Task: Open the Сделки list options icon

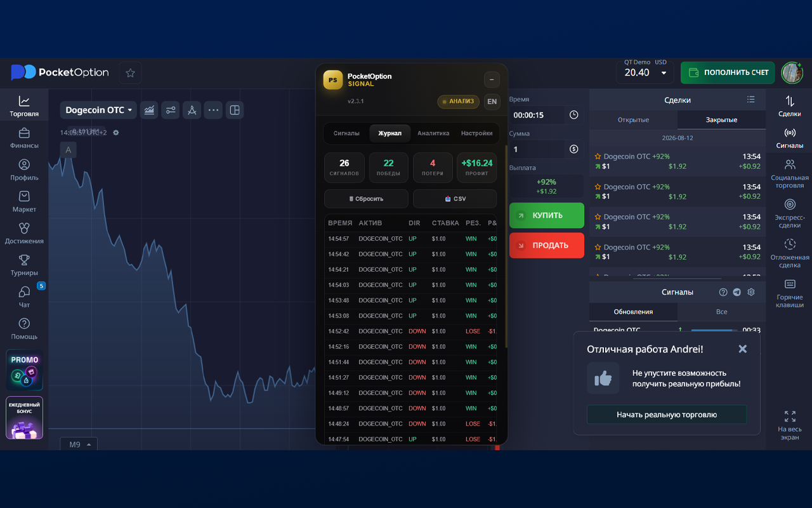Action: (751, 100)
